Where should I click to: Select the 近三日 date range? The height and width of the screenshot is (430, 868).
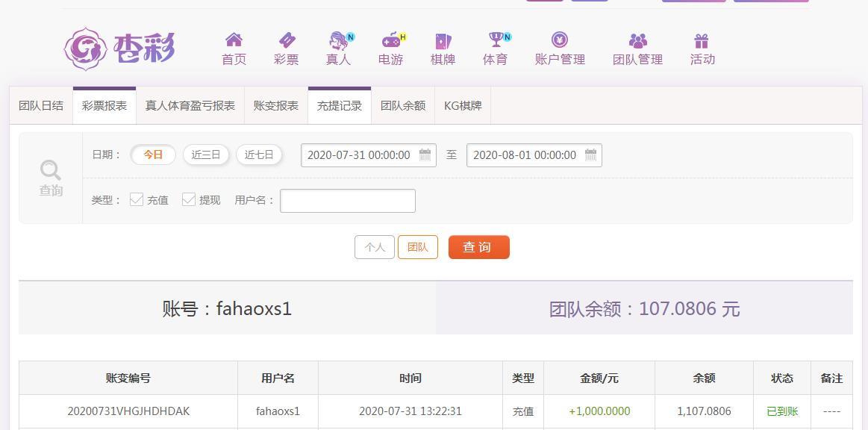coord(206,155)
